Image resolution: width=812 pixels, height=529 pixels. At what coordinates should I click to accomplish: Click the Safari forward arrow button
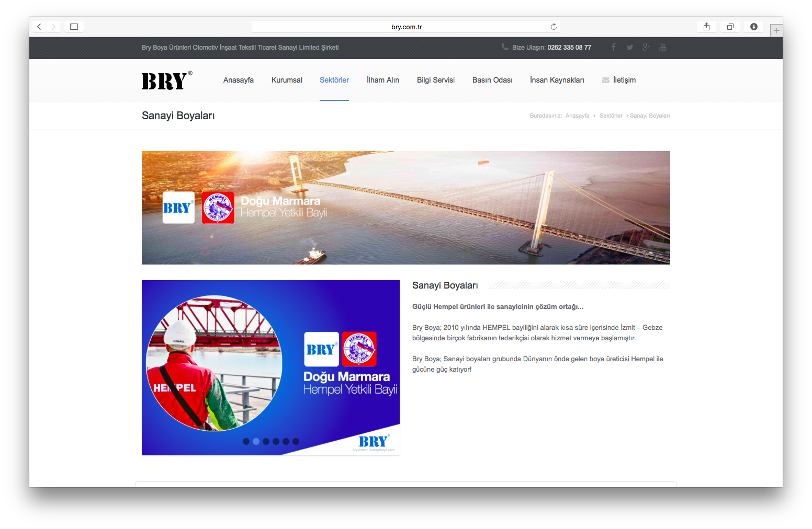coord(53,27)
